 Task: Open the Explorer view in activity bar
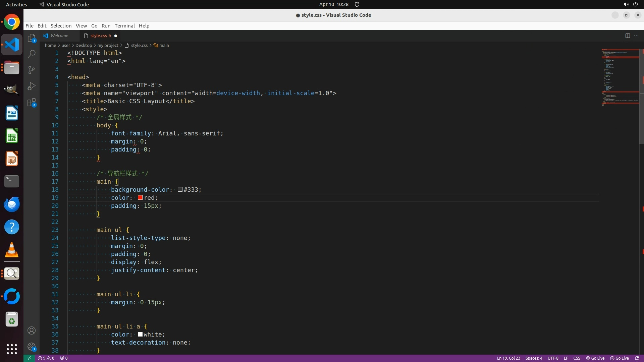[x=32, y=38]
